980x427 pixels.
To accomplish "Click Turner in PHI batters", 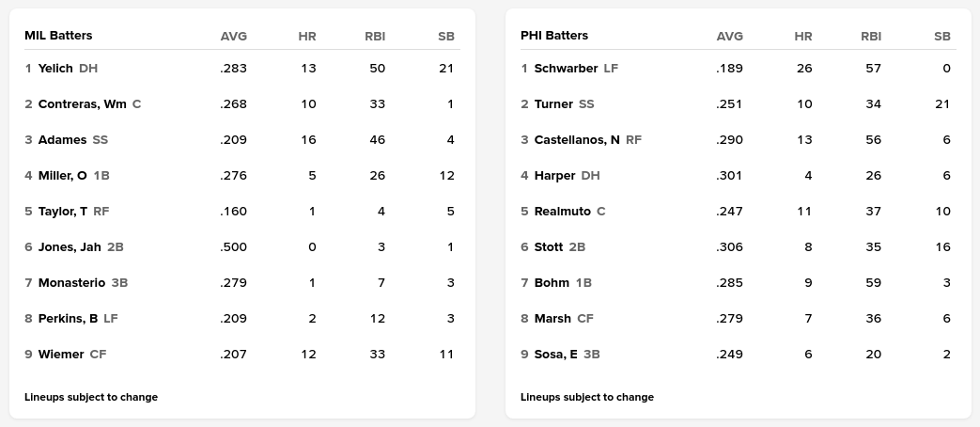I will tap(553, 104).
